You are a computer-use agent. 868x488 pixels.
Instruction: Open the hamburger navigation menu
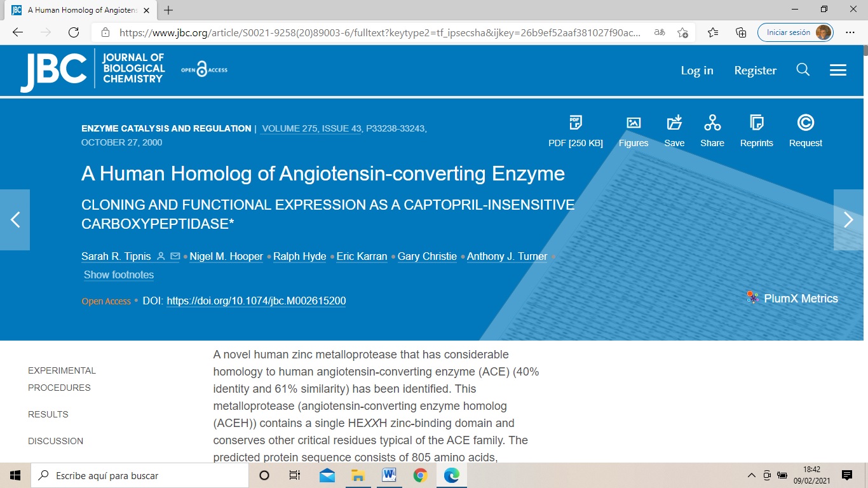pyautogui.click(x=837, y=70)
